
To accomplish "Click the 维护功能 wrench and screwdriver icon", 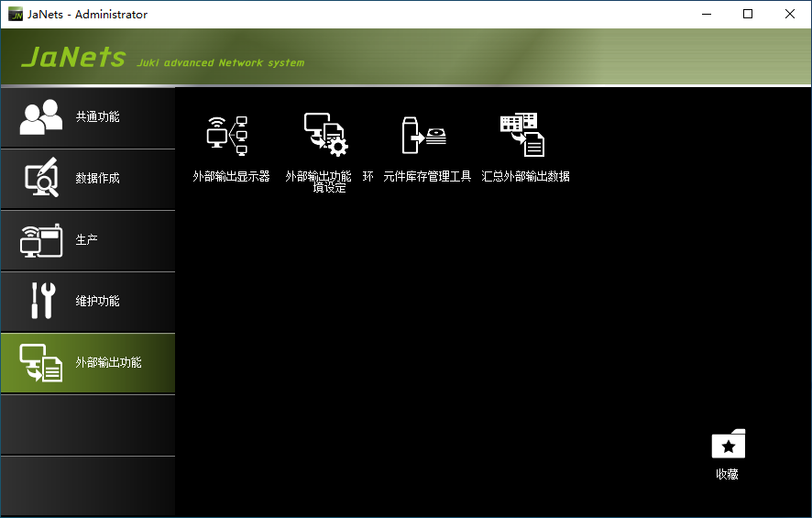I will [41, 302].
